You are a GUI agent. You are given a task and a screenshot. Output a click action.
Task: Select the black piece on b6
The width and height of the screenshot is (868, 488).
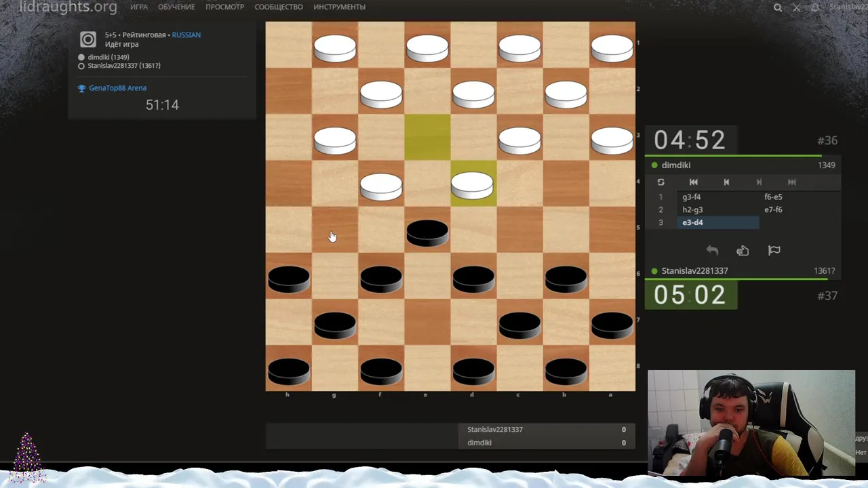[566, 279]
